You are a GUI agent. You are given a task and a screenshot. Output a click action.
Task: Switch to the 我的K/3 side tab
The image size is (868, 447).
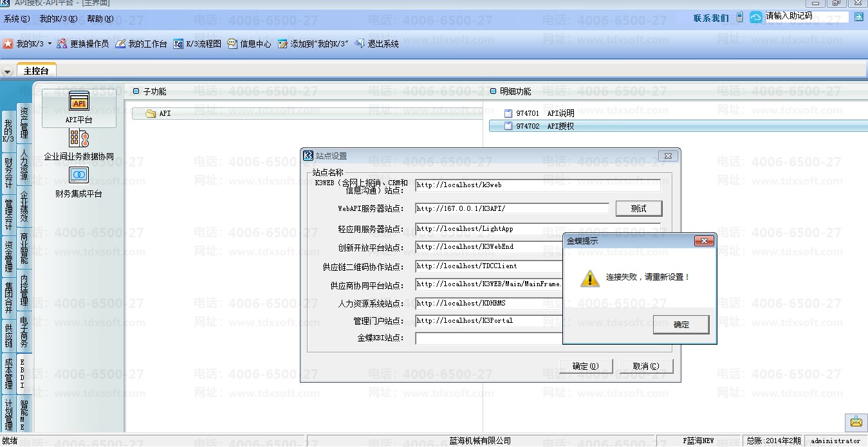pyautogui.click(x=8, y=131)
